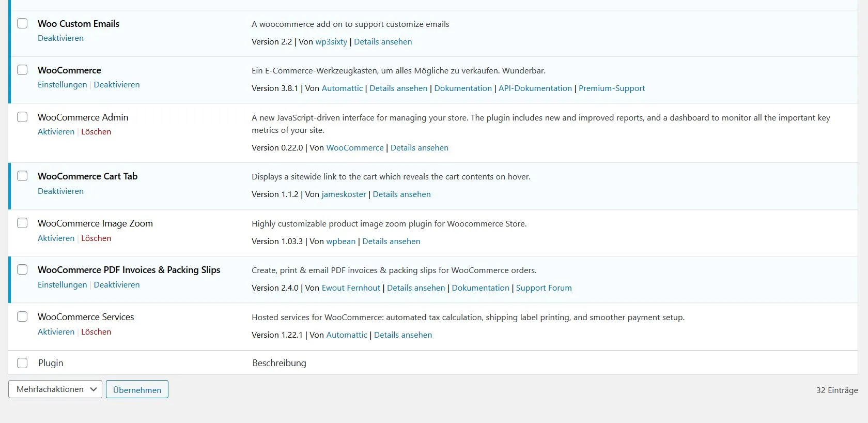
Task: Open Automattic author link in WooCommerce row
Action: click(x=342, y=88)
